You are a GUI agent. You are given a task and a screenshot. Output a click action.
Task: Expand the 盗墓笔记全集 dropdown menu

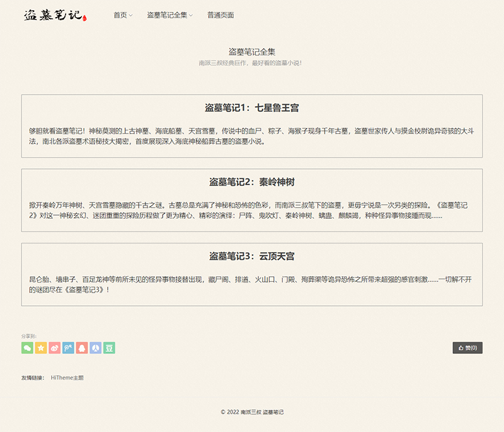pyautogui.click(x=169, y=15)
